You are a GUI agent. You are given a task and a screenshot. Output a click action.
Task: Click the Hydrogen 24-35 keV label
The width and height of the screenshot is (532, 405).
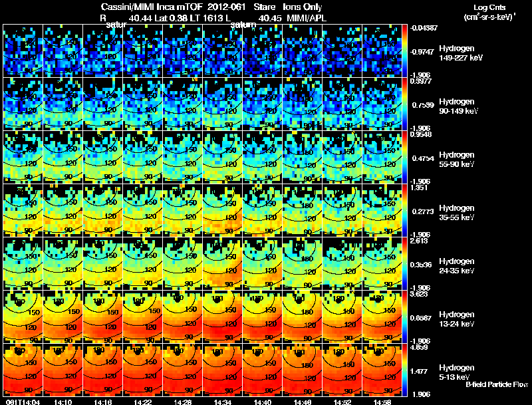click(x=457, y=266)
